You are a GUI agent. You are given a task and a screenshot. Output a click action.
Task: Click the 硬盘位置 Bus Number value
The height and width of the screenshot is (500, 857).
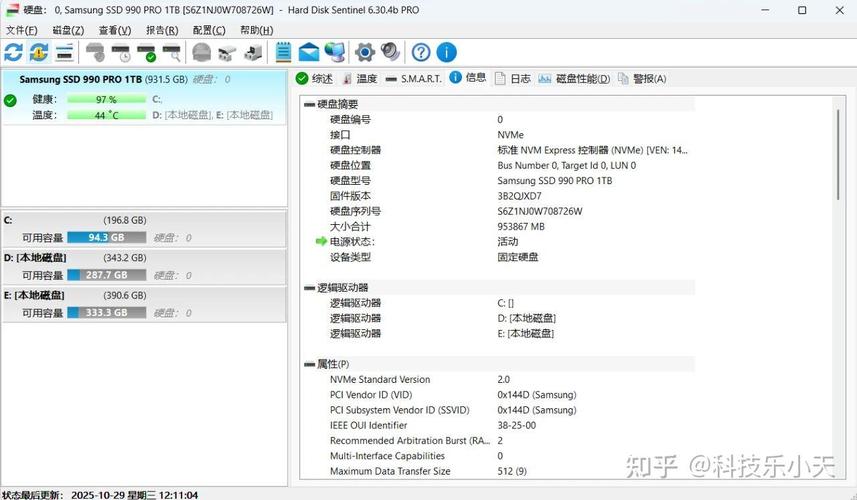pos(567,165)
